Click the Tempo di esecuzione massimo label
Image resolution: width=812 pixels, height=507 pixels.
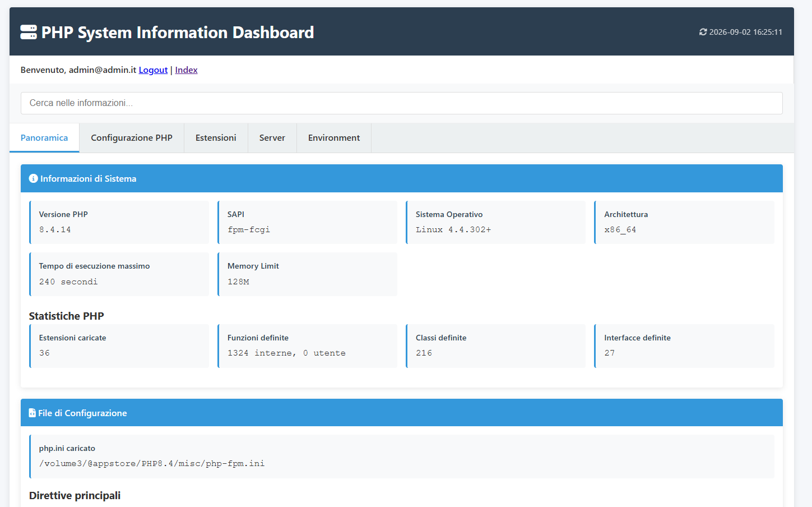(94, 266)
